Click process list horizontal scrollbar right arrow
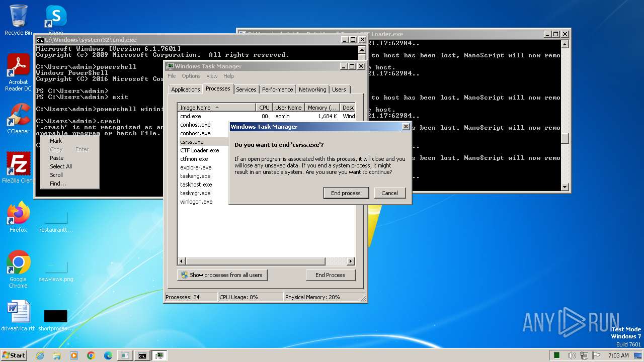 [351, 261]
